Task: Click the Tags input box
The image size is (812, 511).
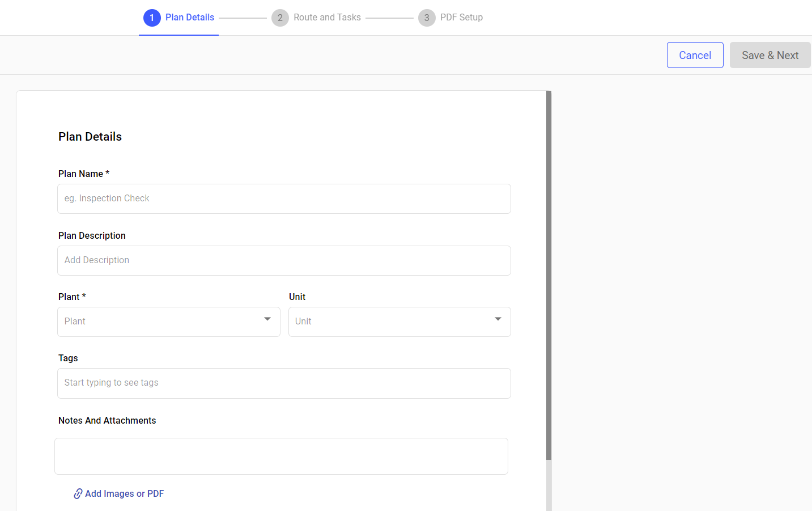Action: (x=284, y=383)
